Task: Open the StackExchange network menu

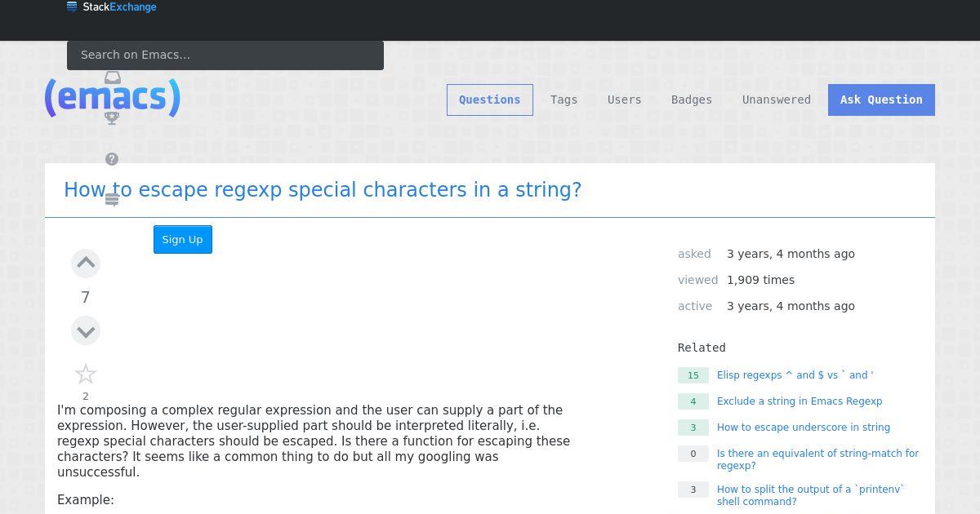Action: pos(111,7)
